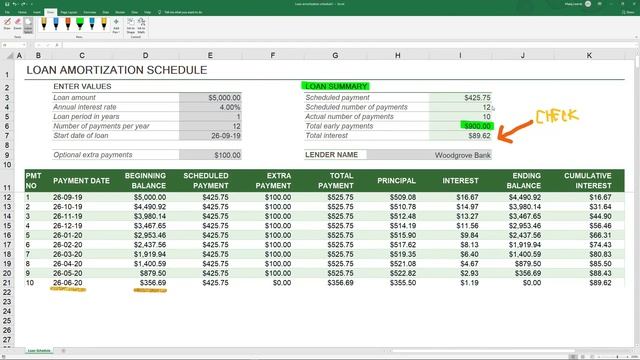Image resolution: width=640 pixels, height=360 pixels.
Task: Click the Loan Schedule sheet tab
Action: click(39, 351)
